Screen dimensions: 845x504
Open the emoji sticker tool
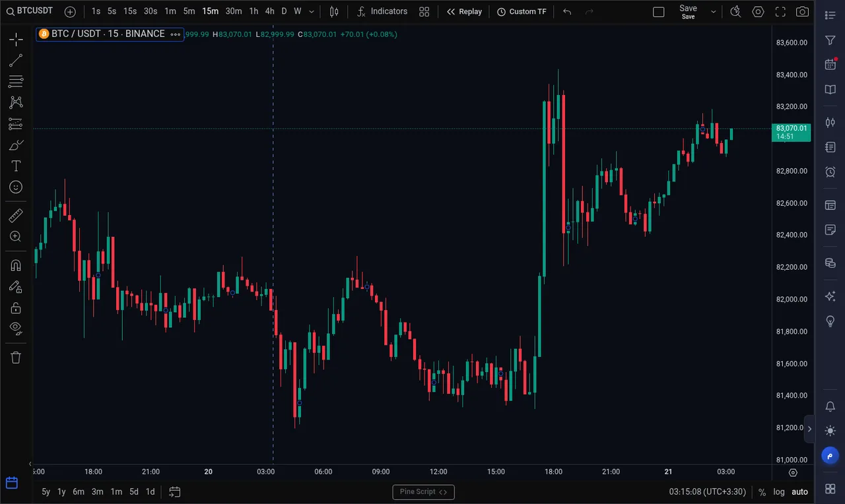(x=16, y=187)
